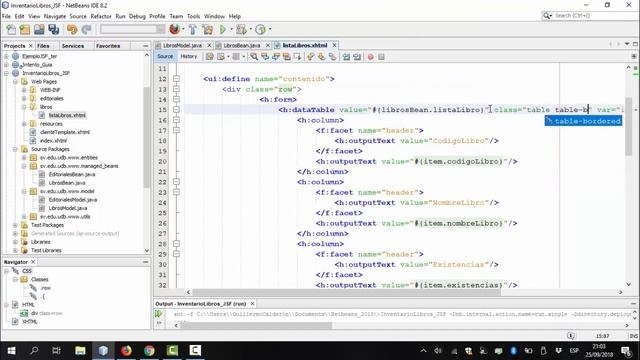Click the first icon after the History button
The width and height of the screenshot is (640, 360).
tap(210, 57)
